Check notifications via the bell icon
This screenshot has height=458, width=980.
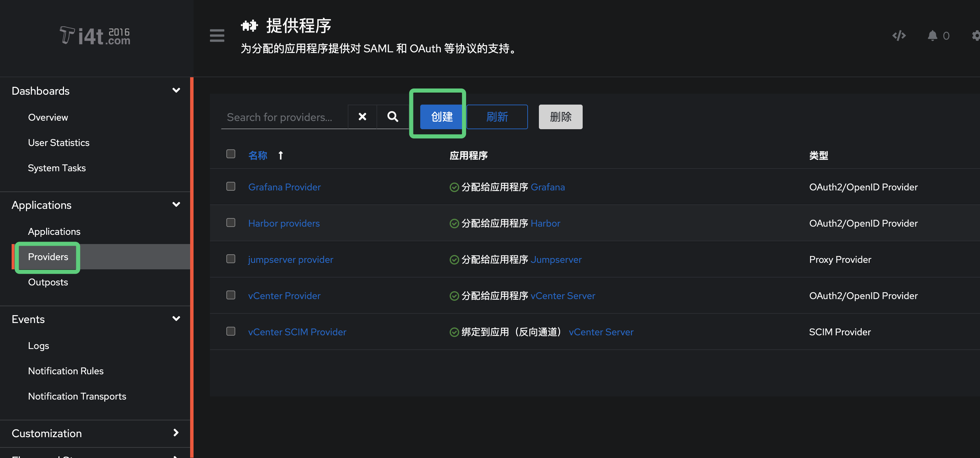click(932, 36)
